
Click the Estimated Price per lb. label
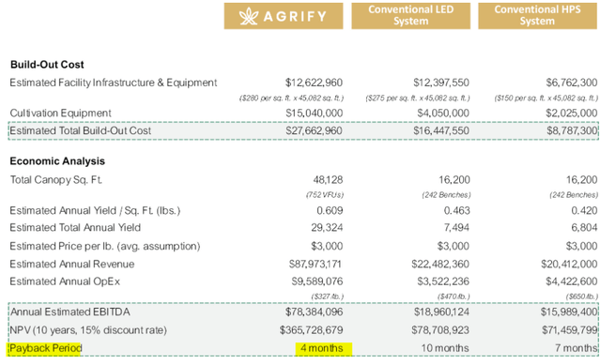pos(105,246)
